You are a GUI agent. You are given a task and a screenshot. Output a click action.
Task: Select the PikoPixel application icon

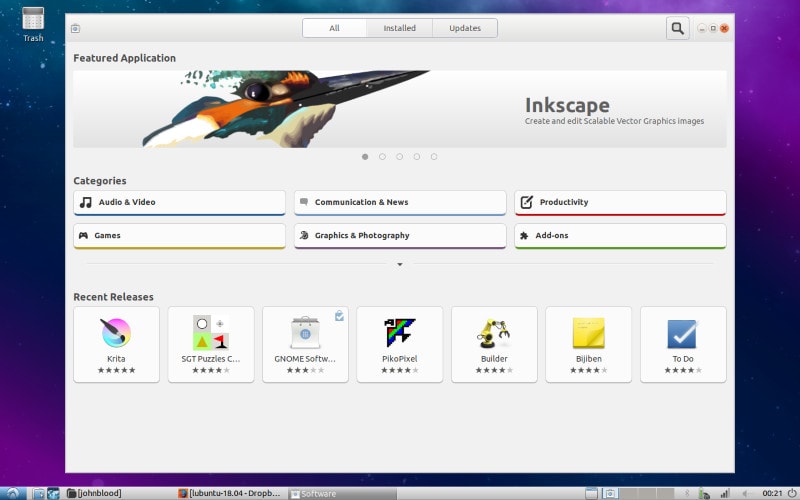(399, 332)
